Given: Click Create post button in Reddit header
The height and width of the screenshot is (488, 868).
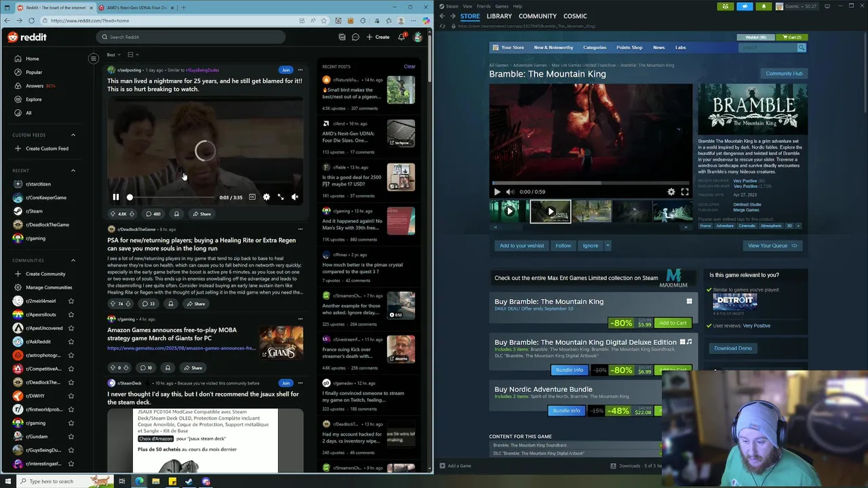Looking at the screenshot, I should 378,37.
